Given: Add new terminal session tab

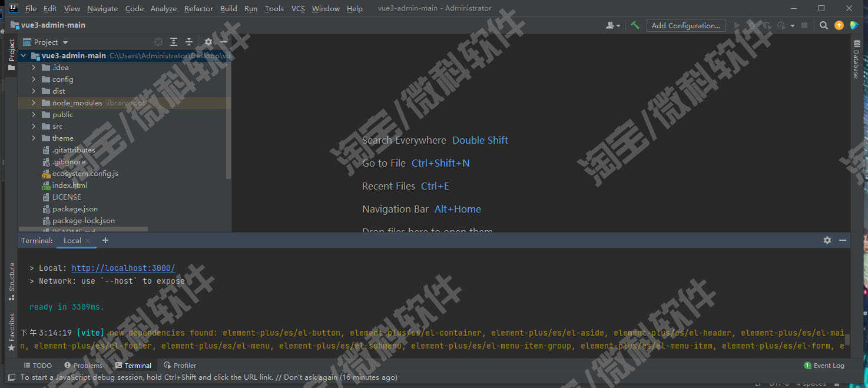Looking at the screenshot, I should pos(105,240).
